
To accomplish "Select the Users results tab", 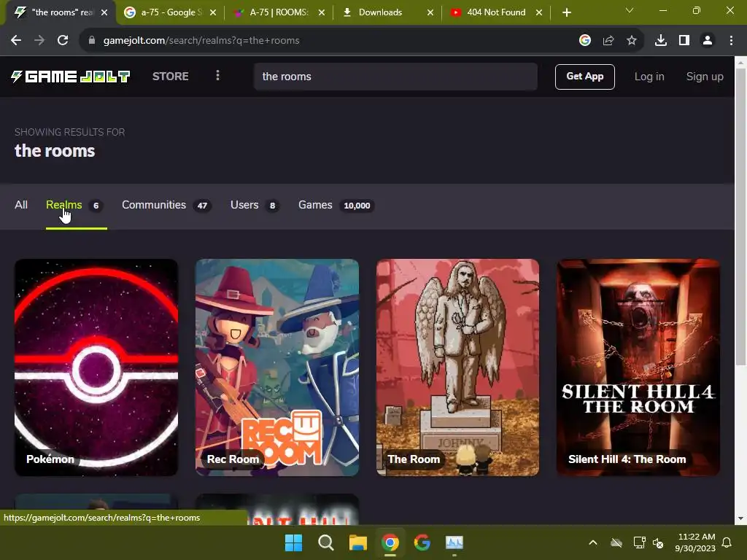I will [x=255, y=205].
